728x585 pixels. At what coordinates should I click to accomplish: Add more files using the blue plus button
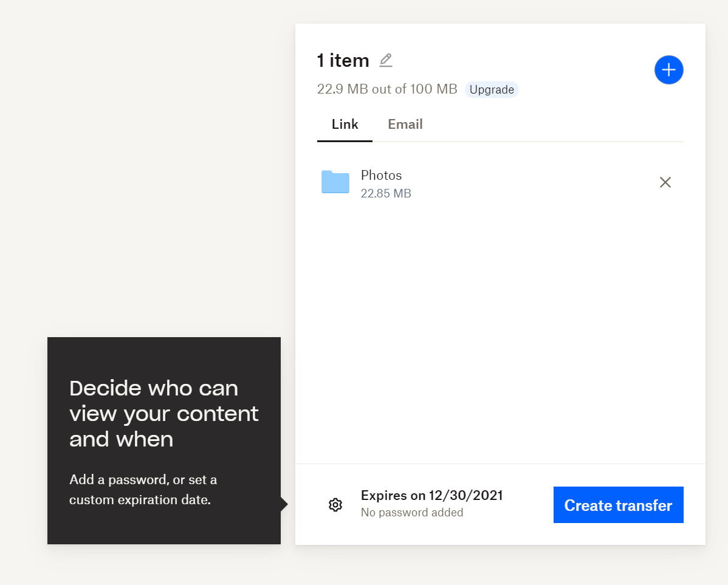668,69
